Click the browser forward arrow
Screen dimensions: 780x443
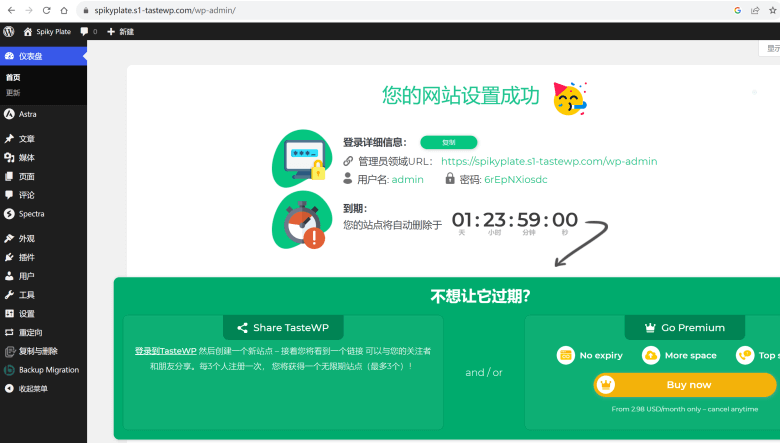tap(29, 10)
